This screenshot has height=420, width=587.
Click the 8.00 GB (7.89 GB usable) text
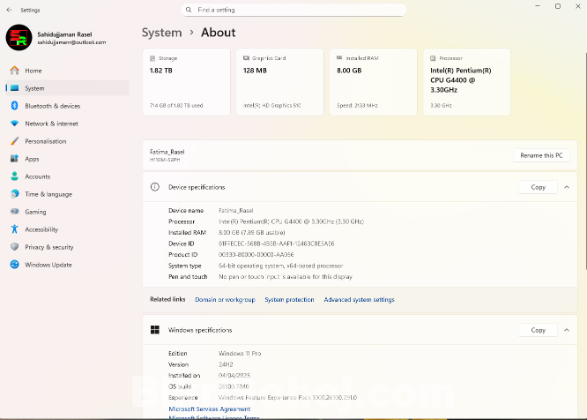[252, 232]
